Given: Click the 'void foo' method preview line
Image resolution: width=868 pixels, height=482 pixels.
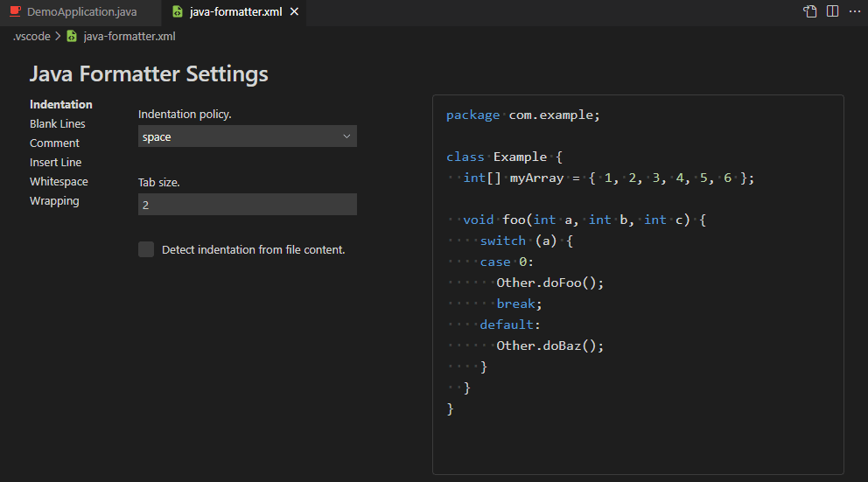Looking at the screenshot, I should tap(584, 220).
